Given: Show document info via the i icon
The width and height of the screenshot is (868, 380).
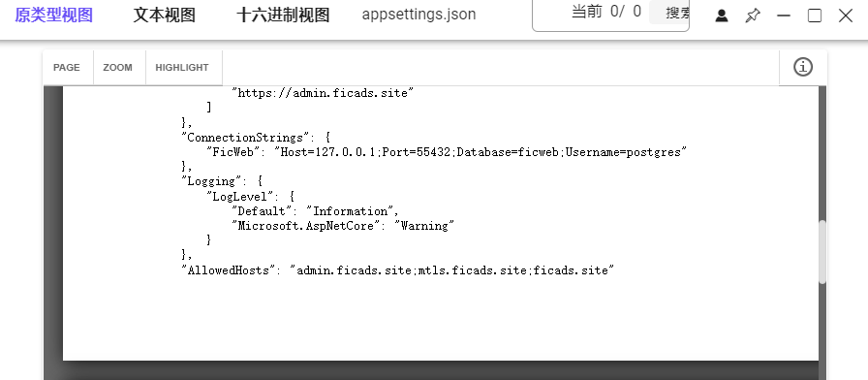Looking at the screenshot, I should pos(803,67).
